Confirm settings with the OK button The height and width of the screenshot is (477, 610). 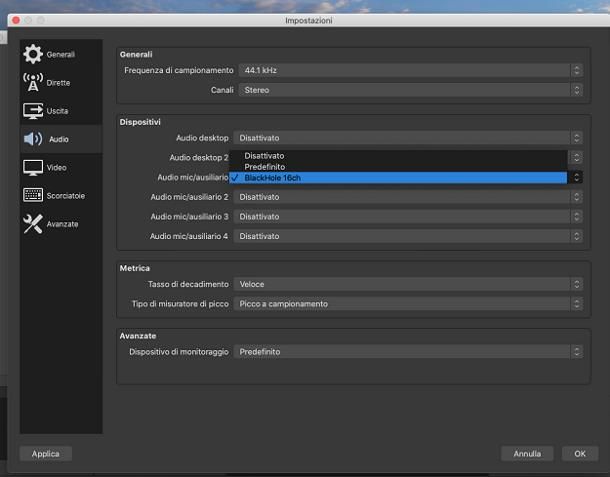(x=580, y=454)
